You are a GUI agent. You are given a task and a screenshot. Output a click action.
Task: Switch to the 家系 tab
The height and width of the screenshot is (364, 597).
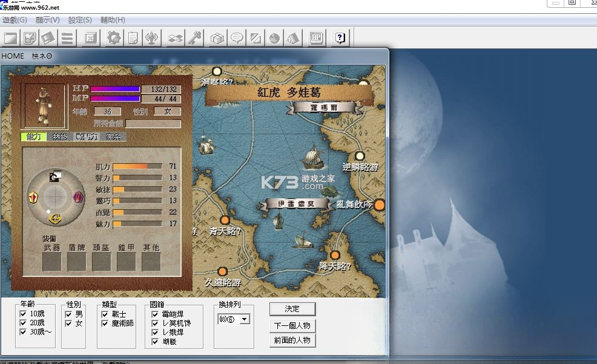pos(113,137)
